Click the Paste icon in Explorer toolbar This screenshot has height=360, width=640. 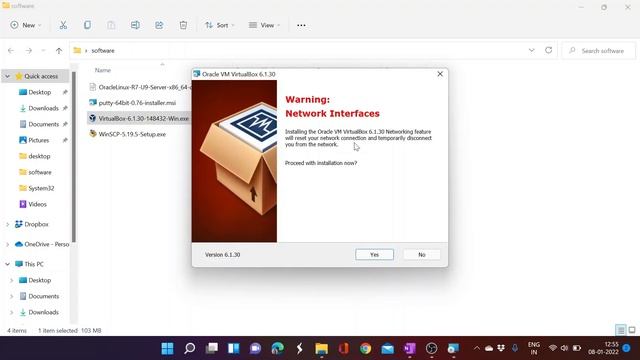coord(111,25)
